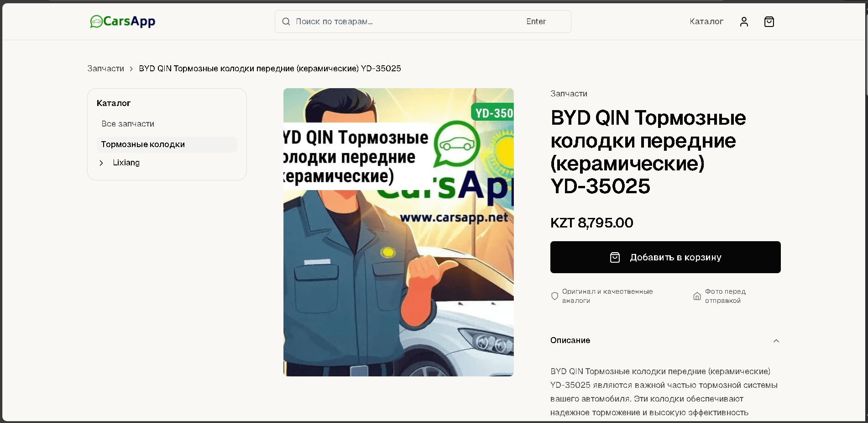The height and width of the screenshot is (423, 868).
Task: Open the shopping cart icon
Action: click(x=769, y=21)
